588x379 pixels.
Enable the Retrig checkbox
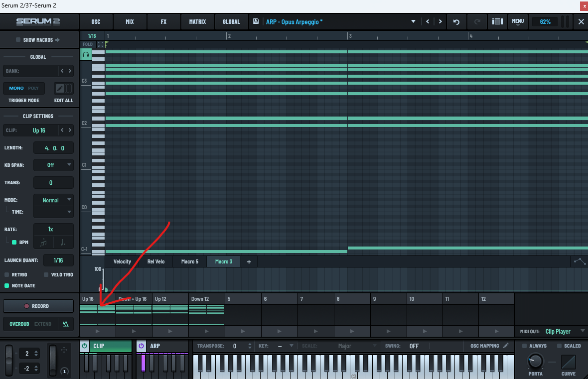pyautogui.click(x=7, y=275)
